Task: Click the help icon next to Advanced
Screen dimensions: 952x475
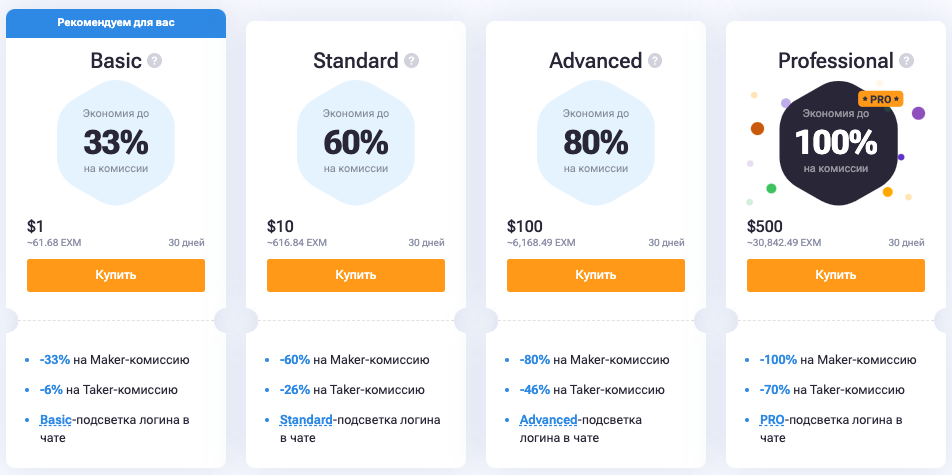Action: pyautogui.click(x=655, y=61)
